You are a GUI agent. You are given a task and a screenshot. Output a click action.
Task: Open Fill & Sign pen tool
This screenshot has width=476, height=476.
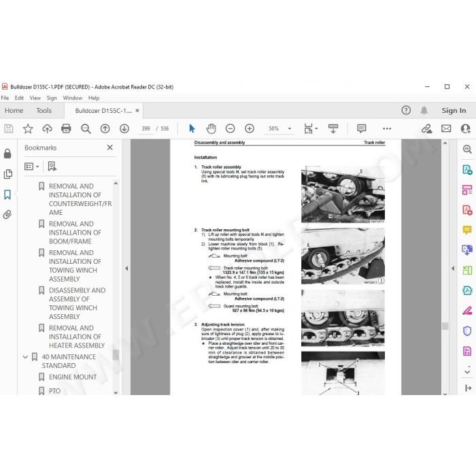click(467, 311)
